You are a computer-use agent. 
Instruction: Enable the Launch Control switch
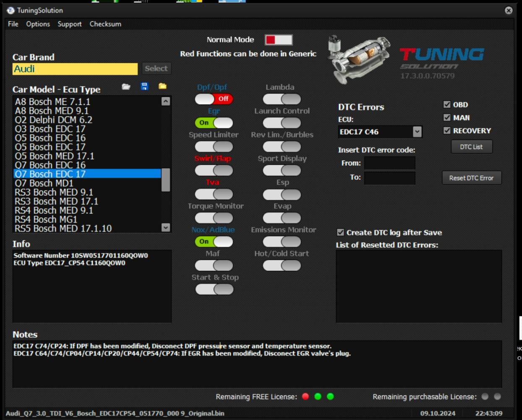[282, 123]
